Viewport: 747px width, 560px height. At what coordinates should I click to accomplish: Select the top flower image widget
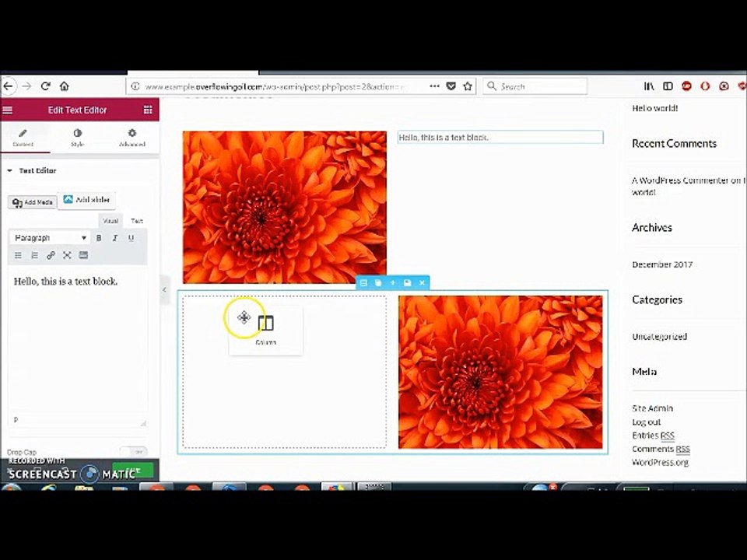(x=285, y=207)
